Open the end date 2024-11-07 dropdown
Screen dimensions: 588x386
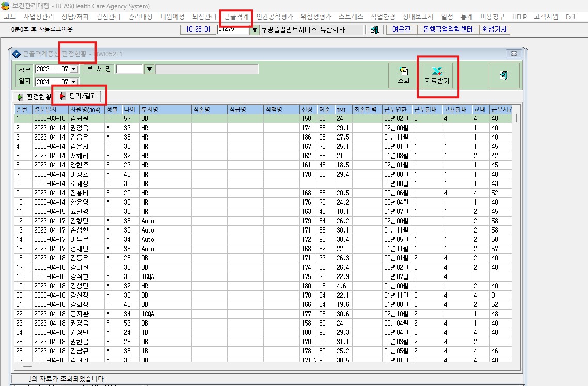click(x=74, y=82)
